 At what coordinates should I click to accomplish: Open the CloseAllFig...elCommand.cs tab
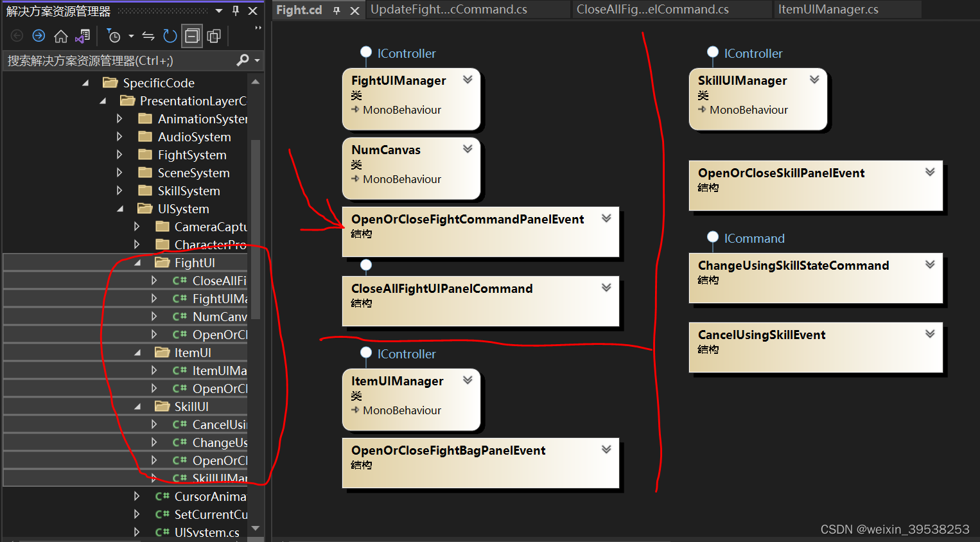[x=652, y=10]
